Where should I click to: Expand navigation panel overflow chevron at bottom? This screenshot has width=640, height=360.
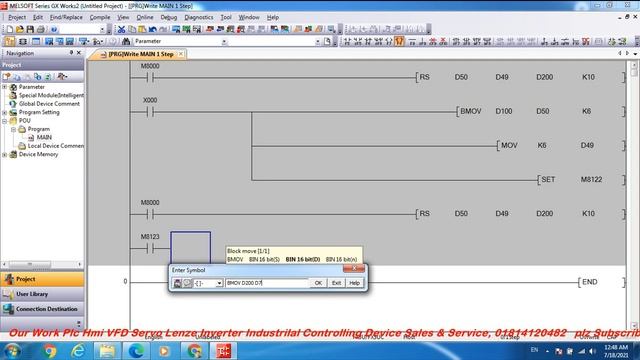[x=79, y=324]
